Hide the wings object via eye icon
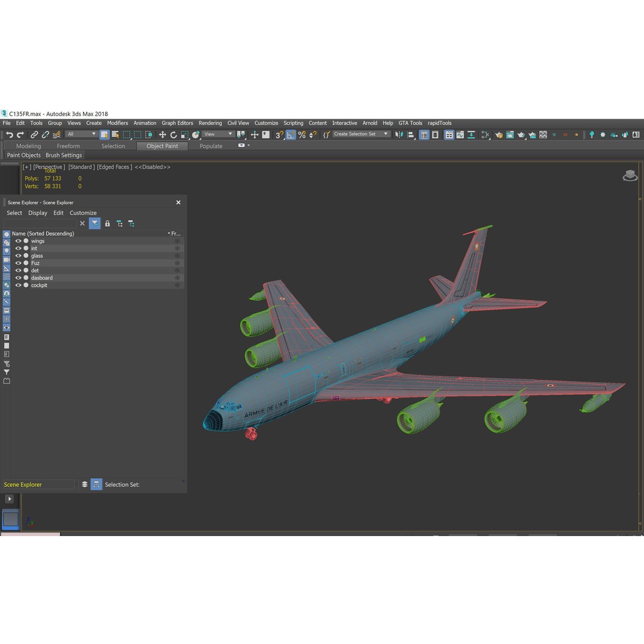This screenshot has width=644, height=644. pos(18,241)
